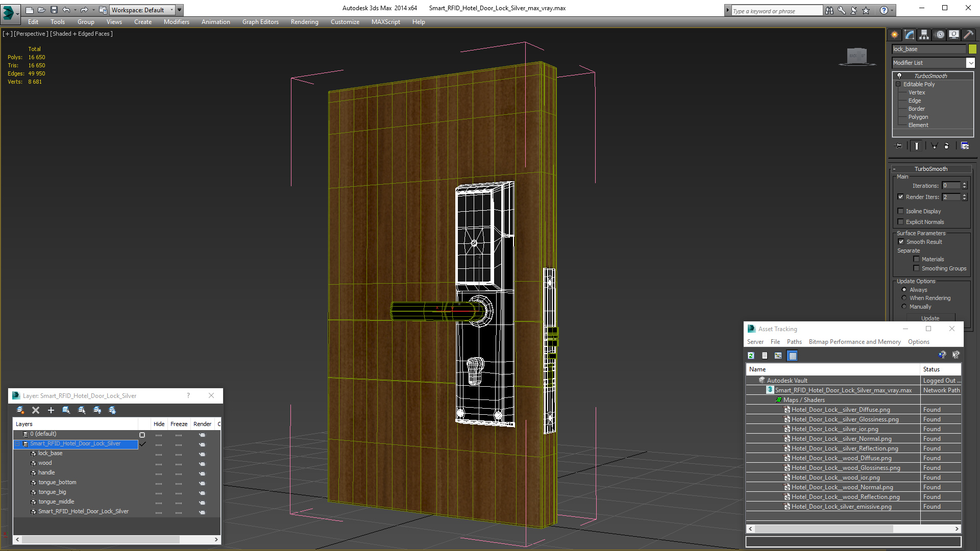
Task: Enable the Explicit Normals checkbox
Action: [x=900, y=222]
